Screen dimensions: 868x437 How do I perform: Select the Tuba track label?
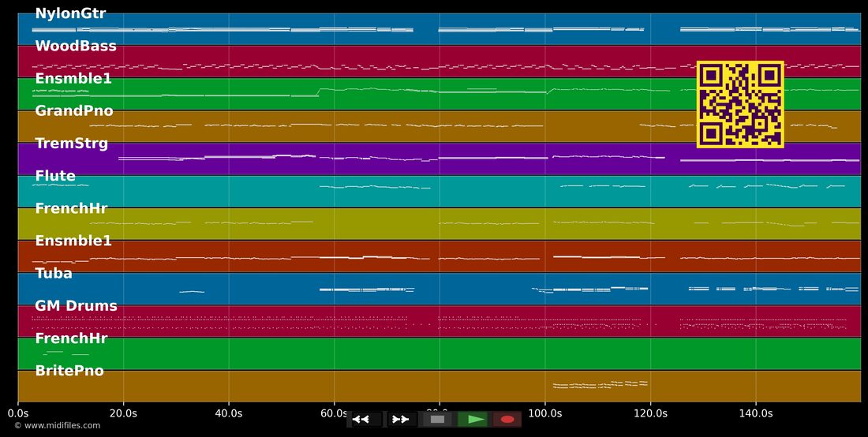click(x=54, y=273)
